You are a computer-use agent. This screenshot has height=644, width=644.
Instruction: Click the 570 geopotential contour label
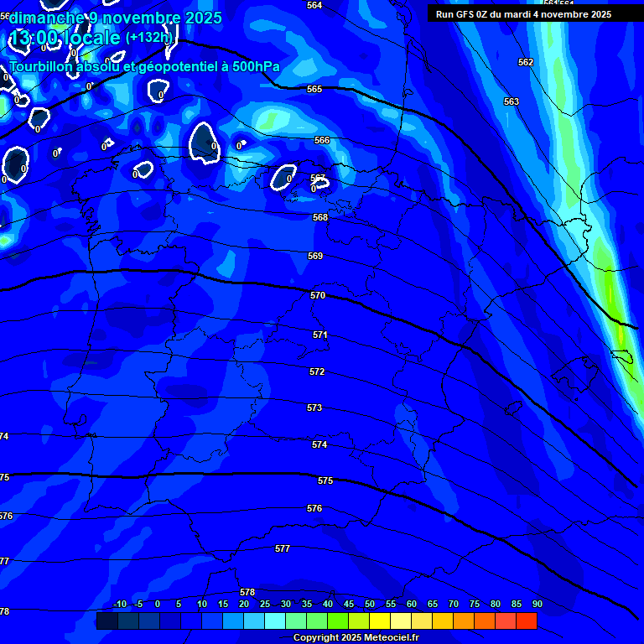[318, 296]
